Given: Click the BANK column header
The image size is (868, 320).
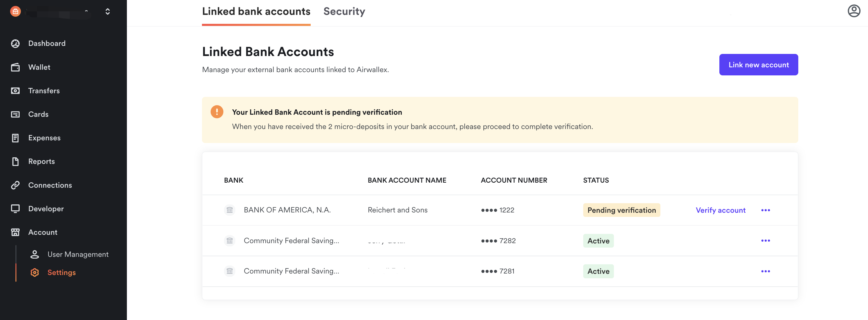Looking at the screenshot, I should tap(234, 180).
